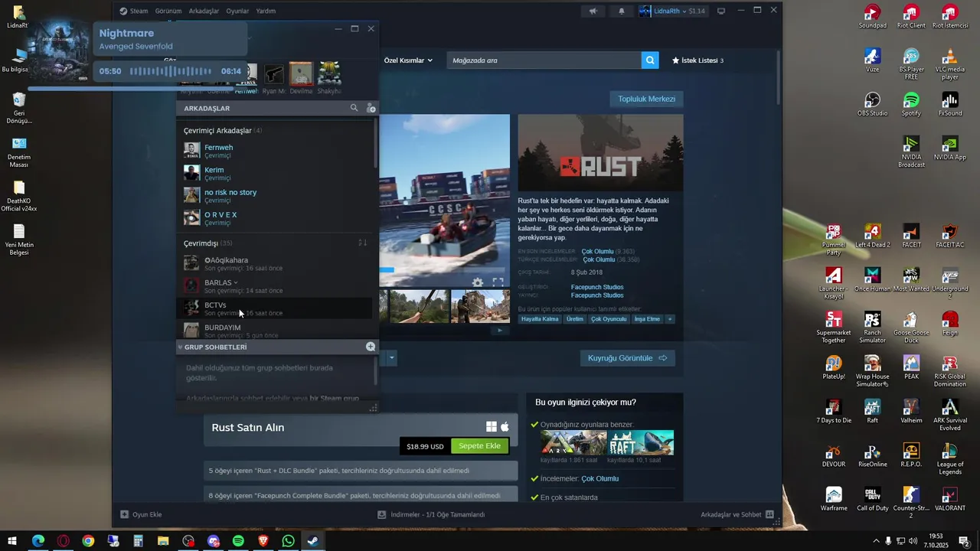The image size is (980, 551).
Task: Launch VALORANT desktop shortcut
Action: click(x=950, y=499)
